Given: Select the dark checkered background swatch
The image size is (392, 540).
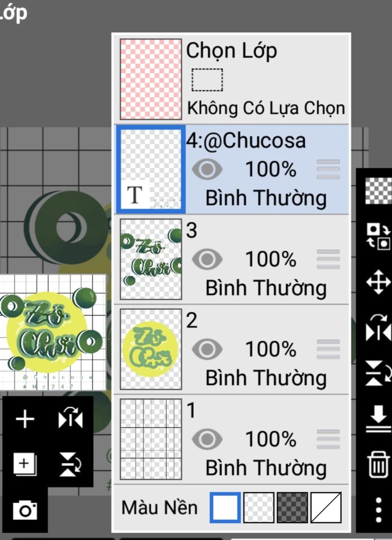Looking at the screenshot, I should pos(292,508).
